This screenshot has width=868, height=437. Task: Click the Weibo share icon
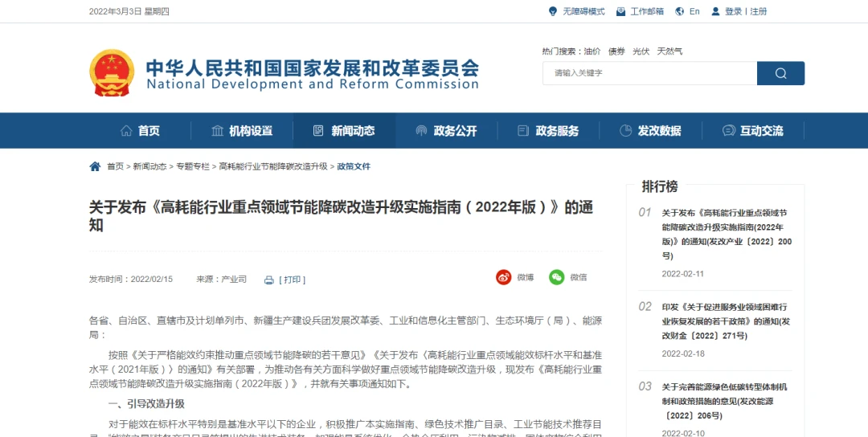[x=504, y=277]
